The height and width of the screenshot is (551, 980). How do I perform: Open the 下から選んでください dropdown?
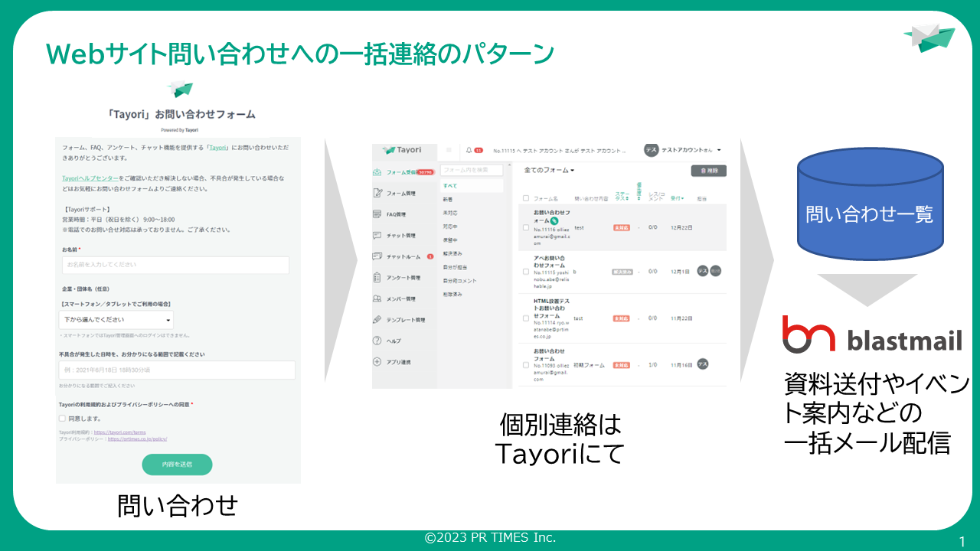tap(116, 320)
